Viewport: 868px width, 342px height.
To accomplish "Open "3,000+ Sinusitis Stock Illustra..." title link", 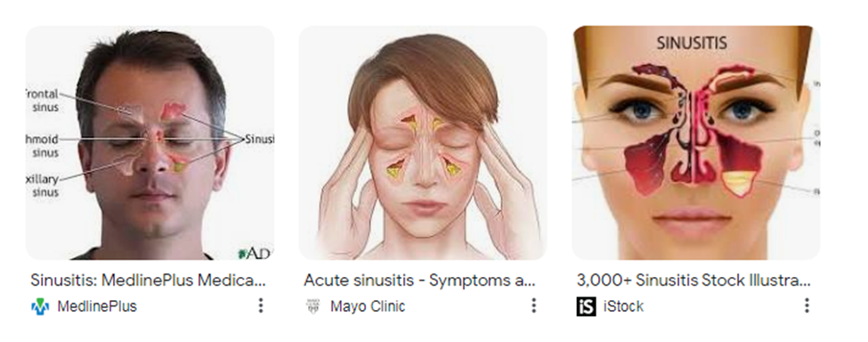I will (x=694, y=280).
